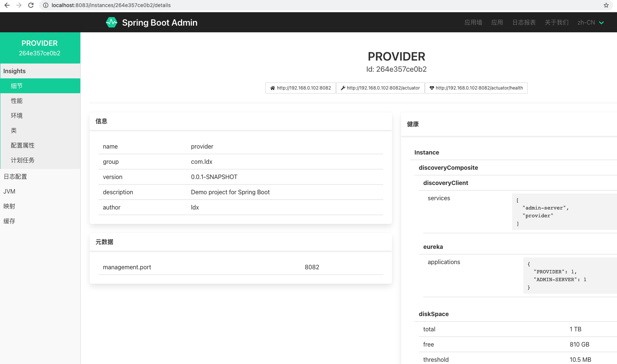Click the 'com.ldx' group value
Screen dimensions: 617x364
pyautogui.click(x=202, y=162)
